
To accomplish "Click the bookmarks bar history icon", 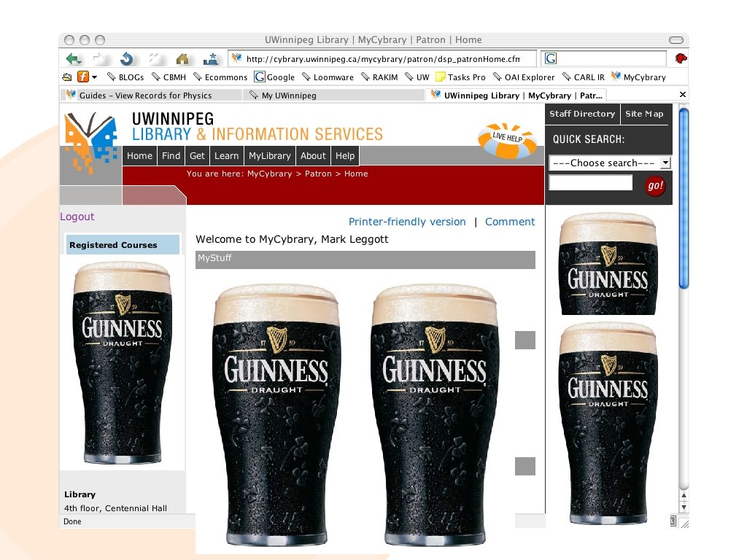I will [x=67, y=77].
